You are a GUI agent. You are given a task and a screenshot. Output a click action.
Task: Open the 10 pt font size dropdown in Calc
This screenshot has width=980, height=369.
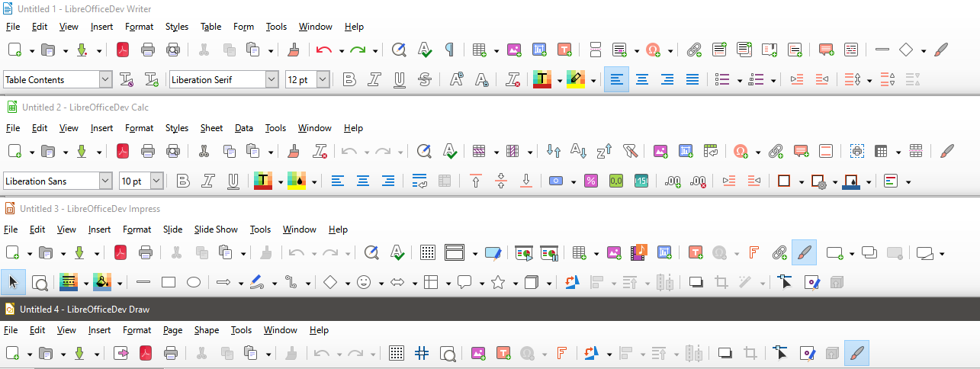(x=156, y=181)
